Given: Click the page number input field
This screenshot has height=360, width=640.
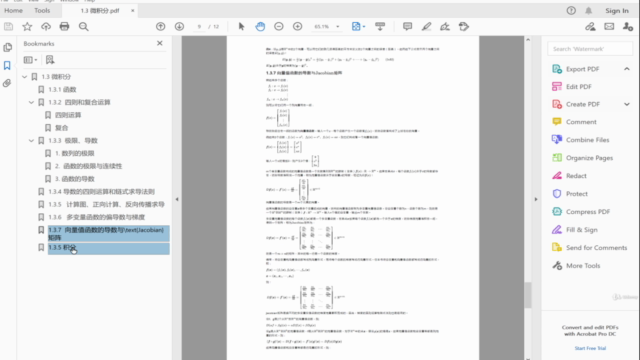Looking at the screenshot, I should (x=199, y=27).
